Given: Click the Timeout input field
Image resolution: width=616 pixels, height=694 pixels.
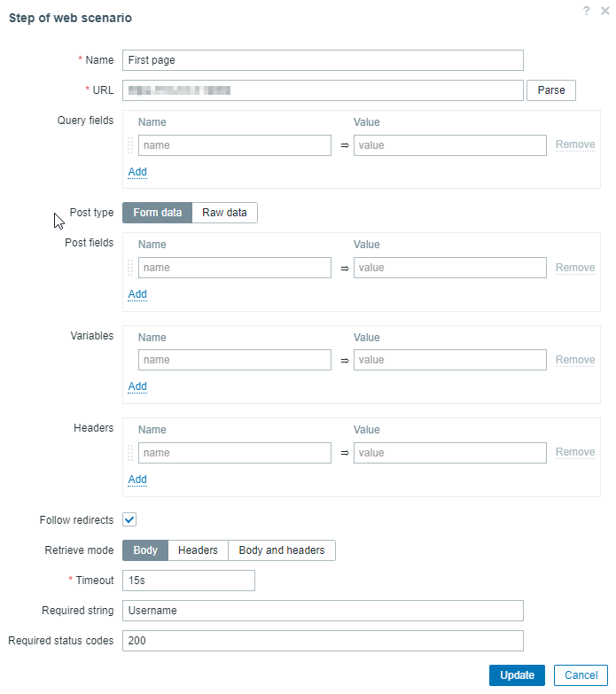Looking at the screenshot, I should click(x=189, y=581).
